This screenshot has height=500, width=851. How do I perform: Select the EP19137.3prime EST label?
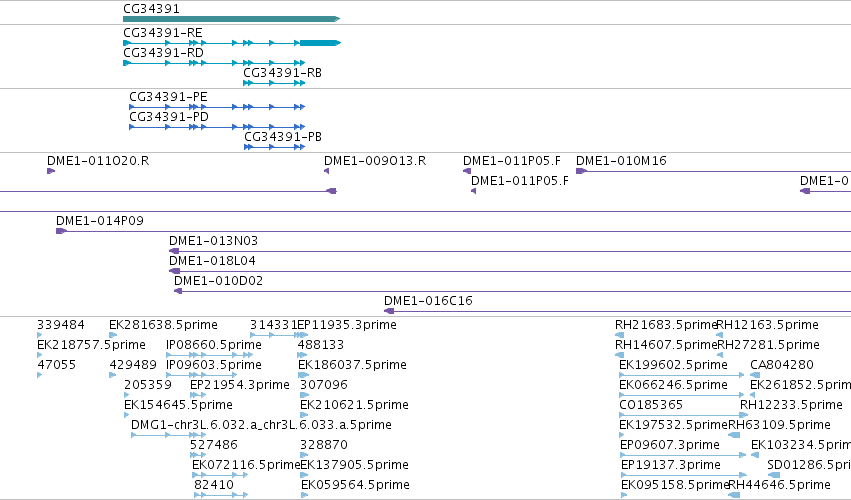coord(671,465)
